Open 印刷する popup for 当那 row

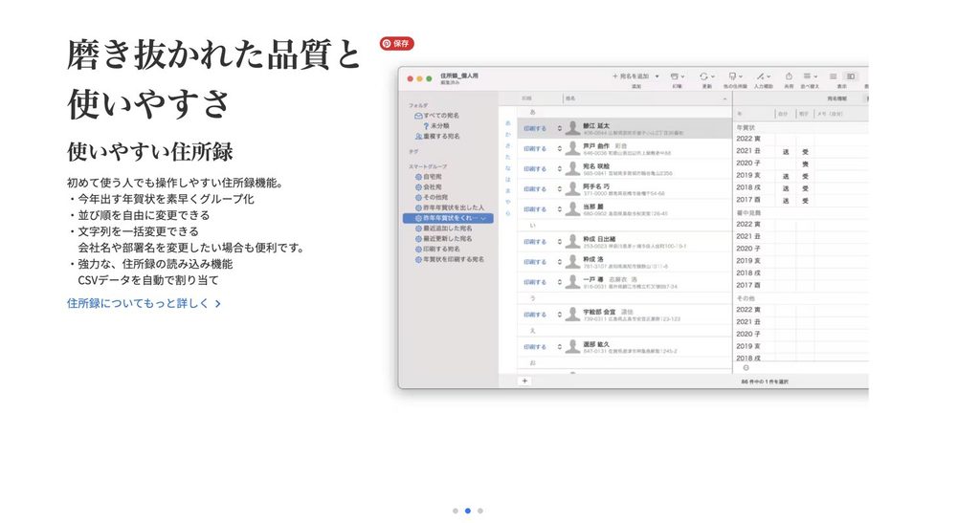[x=543, y=209]
